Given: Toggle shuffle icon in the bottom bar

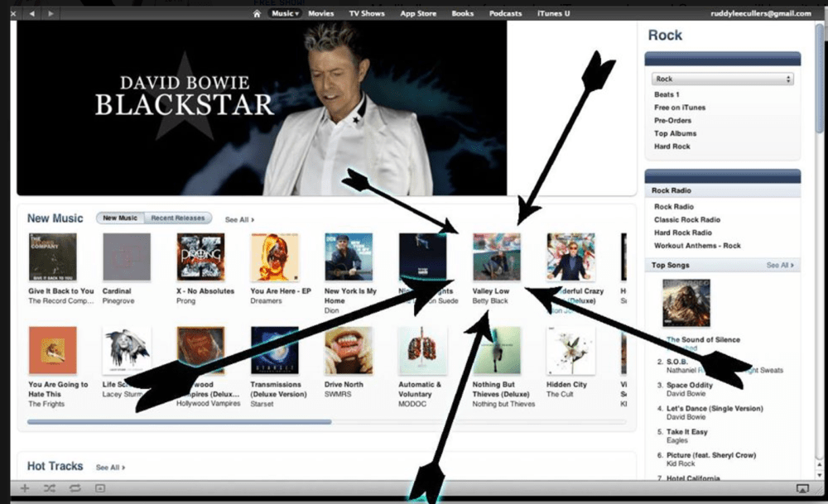Looking at the screenshot, I should coord(49,488).
